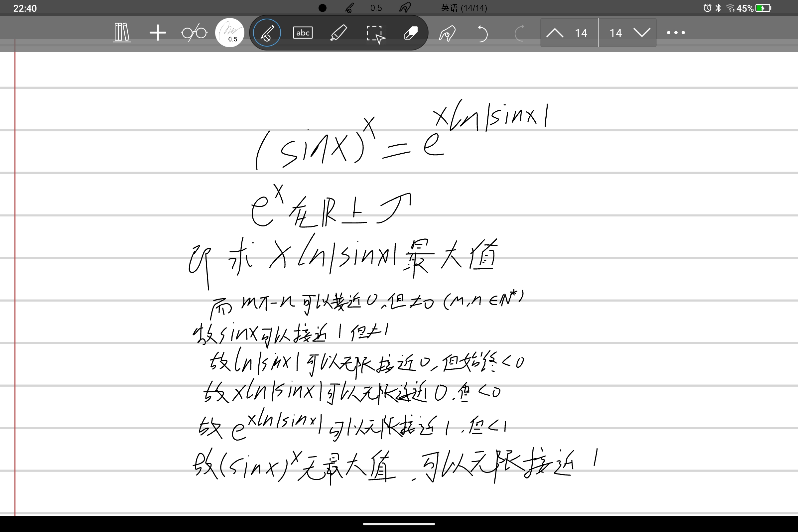Tap the black ink color dot in status bar
Image resolution: width=798 pixels, height=532 pixels.
[323, 8]
